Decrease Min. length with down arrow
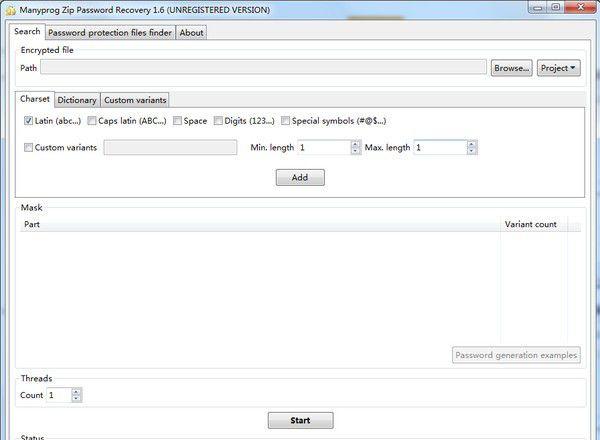Image resolution: width=600 pixels, height=440 pixels. coord(355,151)
